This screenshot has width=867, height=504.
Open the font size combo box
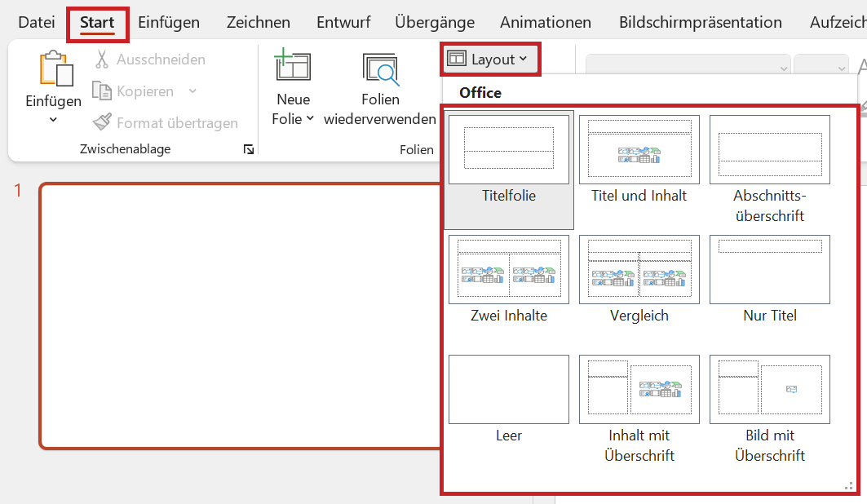[x=821, y=64]
